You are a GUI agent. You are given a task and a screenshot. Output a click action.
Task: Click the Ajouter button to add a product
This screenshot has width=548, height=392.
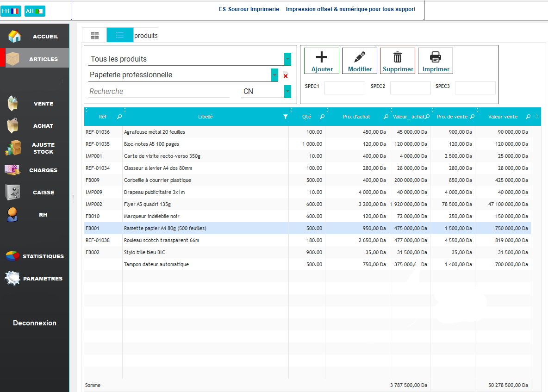321,61
